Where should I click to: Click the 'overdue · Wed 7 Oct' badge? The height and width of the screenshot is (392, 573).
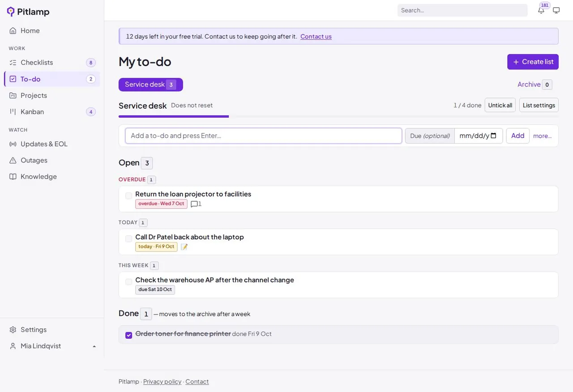click(161, 204)
